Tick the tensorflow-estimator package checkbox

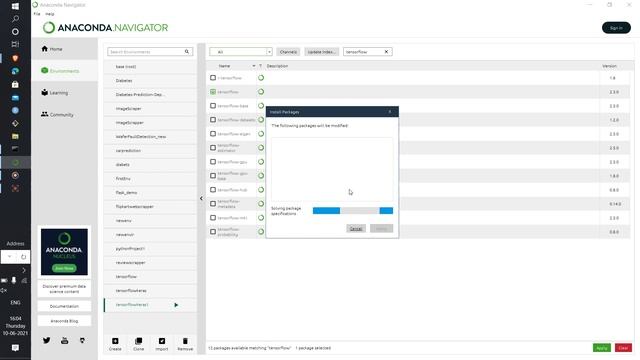pyautogui.click(x=213, y=148)
